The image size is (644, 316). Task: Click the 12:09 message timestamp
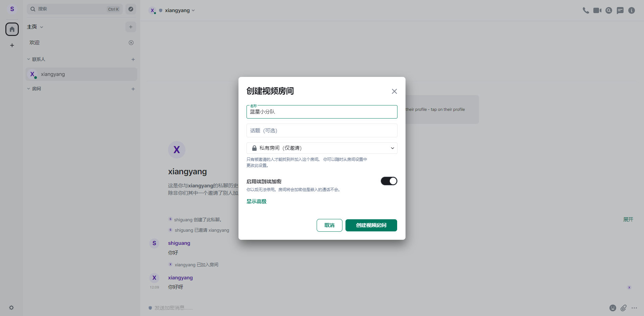(154, 287)
